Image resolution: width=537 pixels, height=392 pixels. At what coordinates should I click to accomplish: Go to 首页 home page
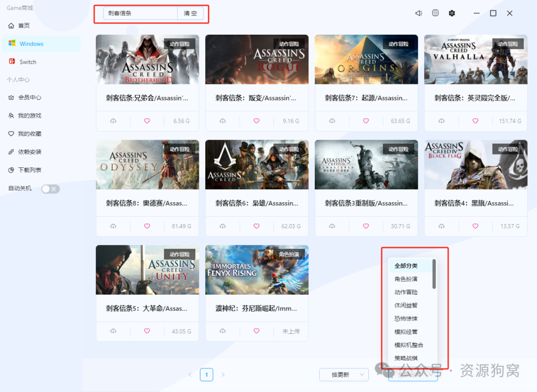pyautogui.click(x=41, y=26)
